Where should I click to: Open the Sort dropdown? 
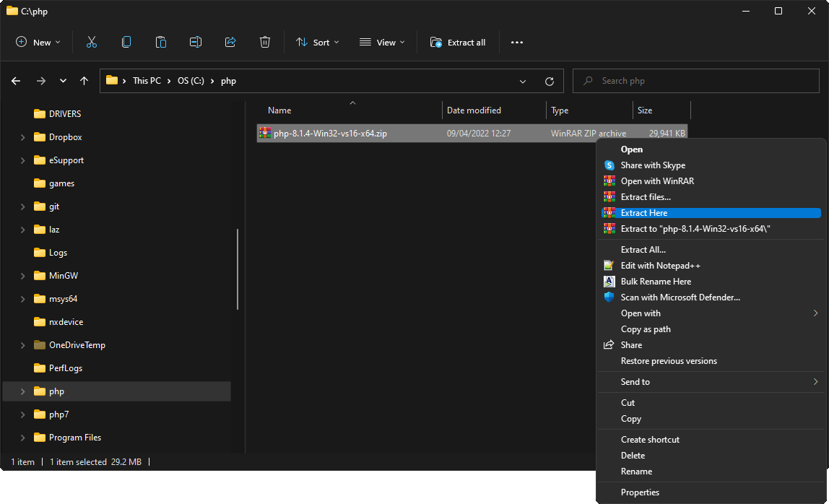317,43
